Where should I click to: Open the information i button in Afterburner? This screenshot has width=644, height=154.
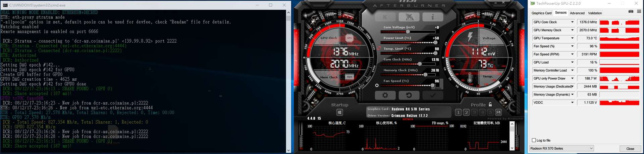coord(433,17)
